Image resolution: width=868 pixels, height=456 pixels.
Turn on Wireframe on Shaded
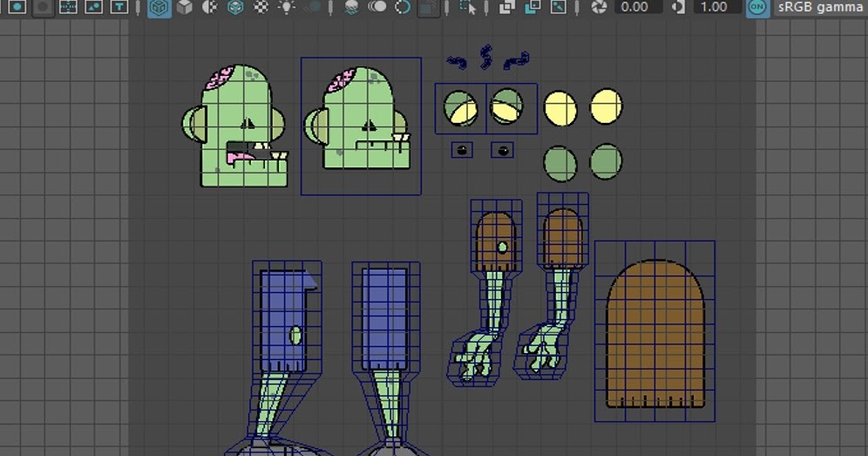point(234,7)
